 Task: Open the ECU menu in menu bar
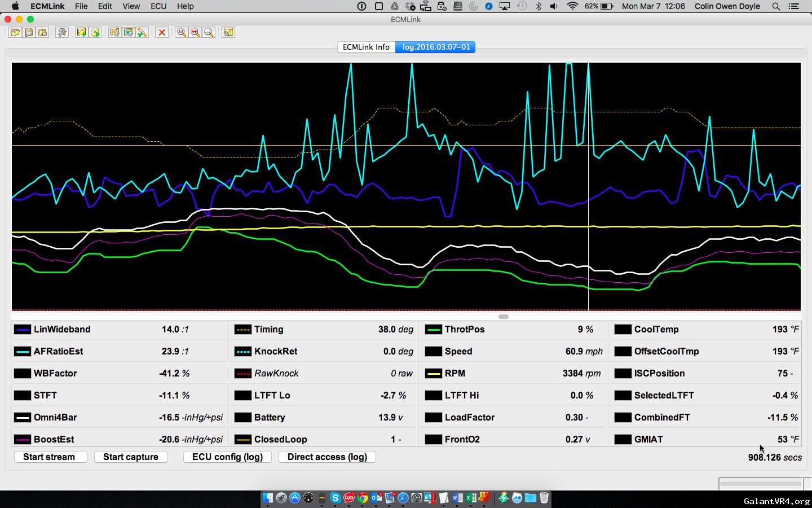tap(158, 6)
